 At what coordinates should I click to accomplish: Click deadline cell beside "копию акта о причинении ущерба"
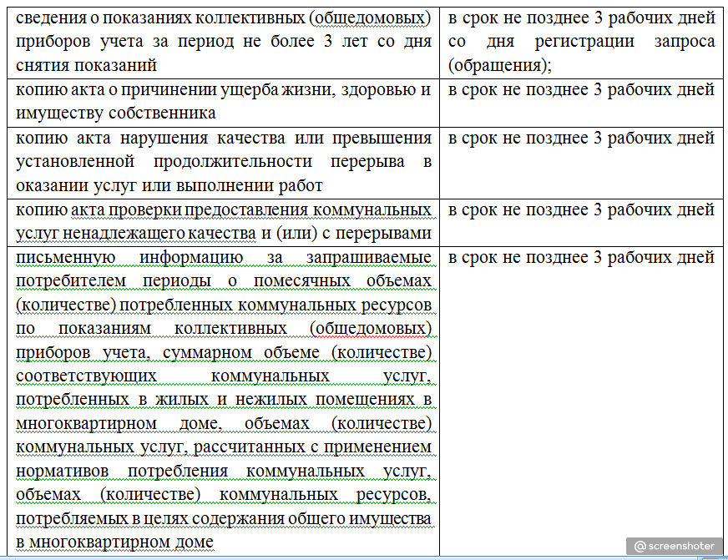coord(581,103)
